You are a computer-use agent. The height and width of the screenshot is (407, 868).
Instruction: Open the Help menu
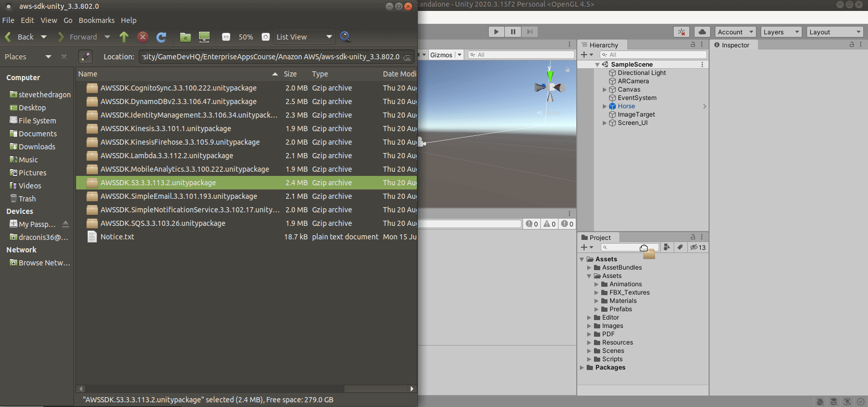coord(129,20)
